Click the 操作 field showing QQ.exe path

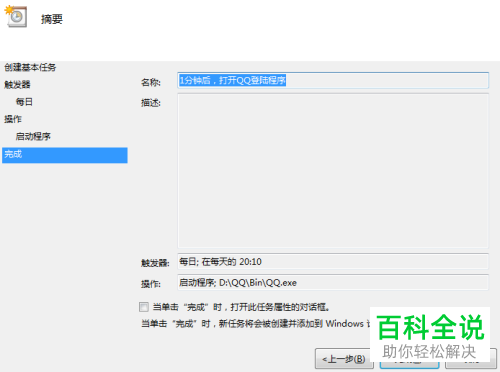point(333,283)
